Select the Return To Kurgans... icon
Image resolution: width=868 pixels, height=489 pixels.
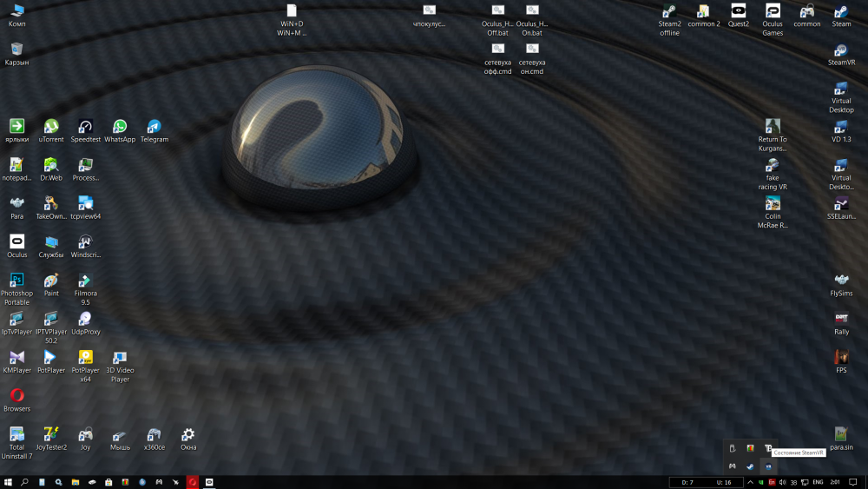[773, 135]
